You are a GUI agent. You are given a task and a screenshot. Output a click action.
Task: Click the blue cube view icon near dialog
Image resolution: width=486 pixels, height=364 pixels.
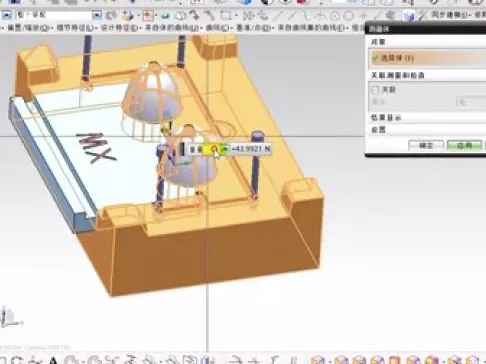tap(409, 16)
